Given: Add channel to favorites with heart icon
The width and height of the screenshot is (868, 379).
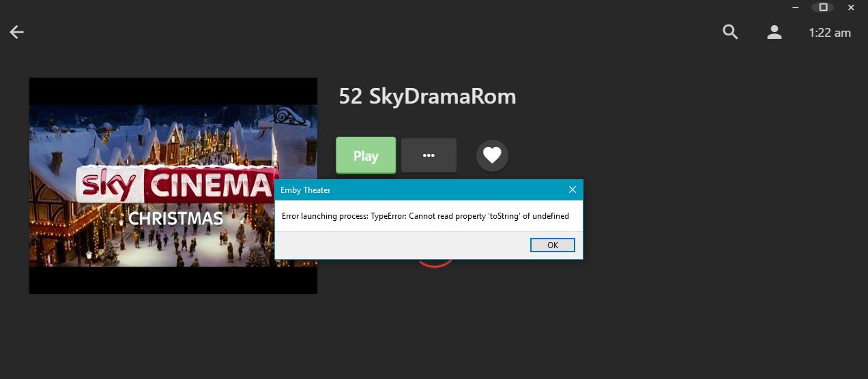Looking at the screenshot, I should 492,155.
